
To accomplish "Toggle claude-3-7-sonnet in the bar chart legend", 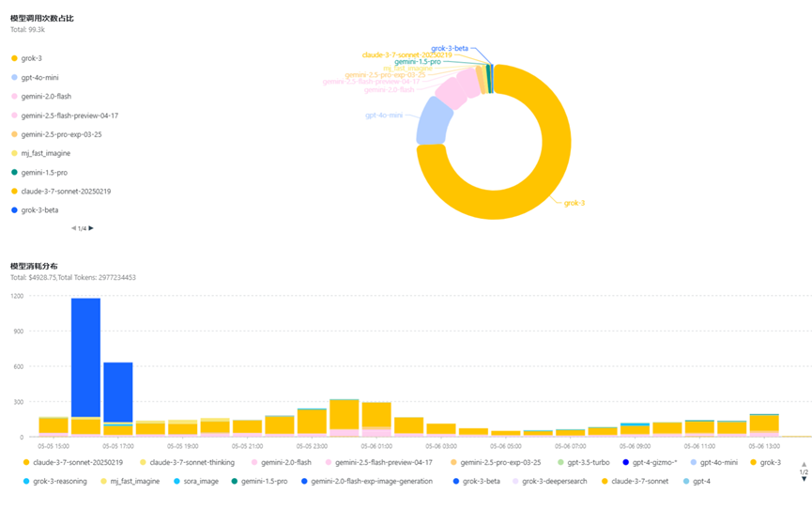I will click(635, 482).
